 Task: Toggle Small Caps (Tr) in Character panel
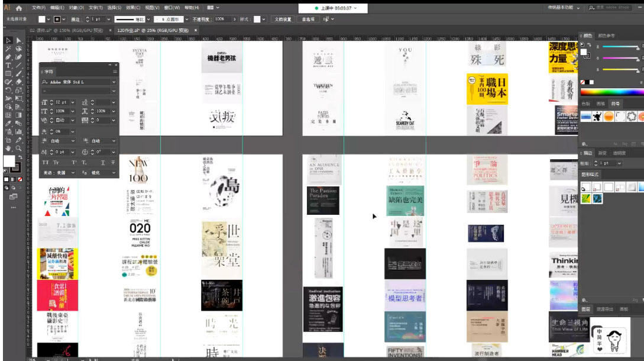point(56,162)
